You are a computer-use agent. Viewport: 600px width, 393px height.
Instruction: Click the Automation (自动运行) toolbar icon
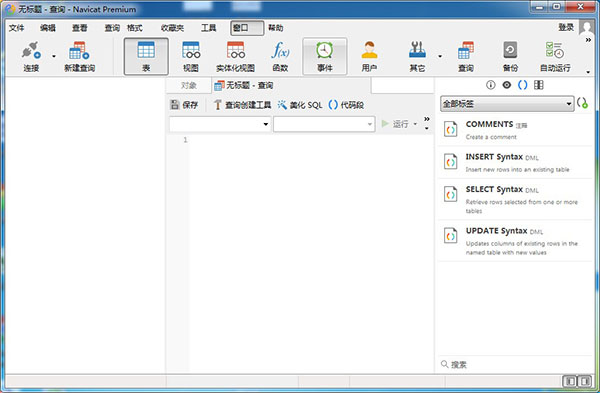pyautogui.click(x=555, y=56)
